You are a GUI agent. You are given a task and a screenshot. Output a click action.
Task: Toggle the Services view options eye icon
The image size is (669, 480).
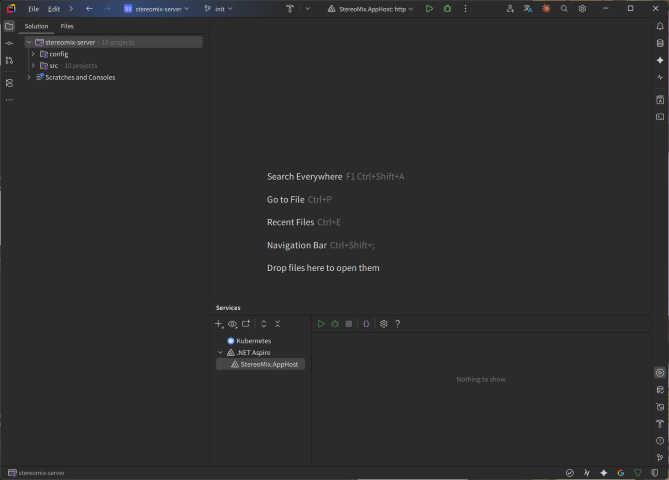[x=232, y=324]
